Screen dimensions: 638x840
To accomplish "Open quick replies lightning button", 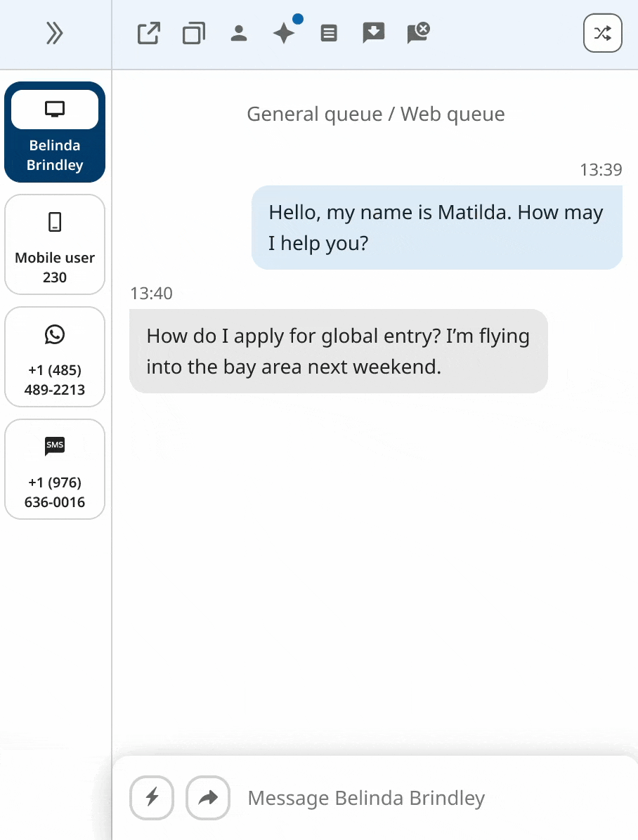I will [152, 798].
